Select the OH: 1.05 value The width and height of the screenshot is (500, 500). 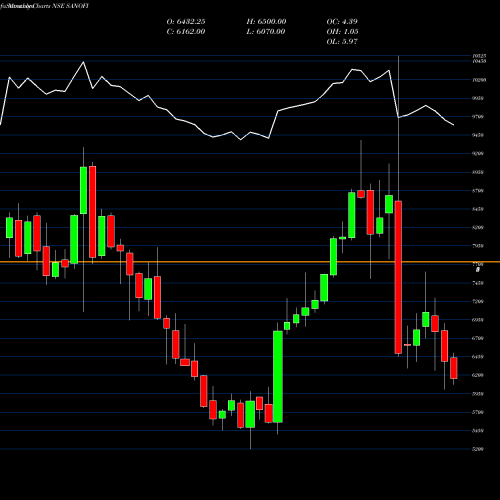point(342,32)
